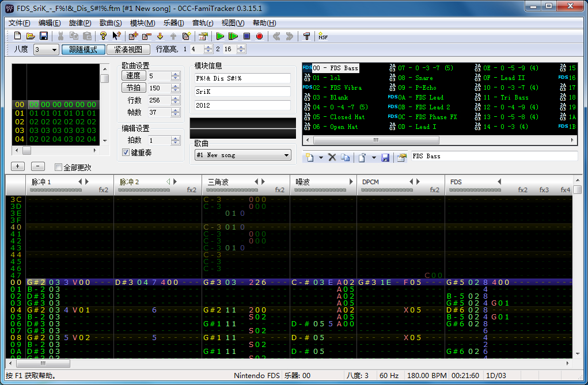The image size is (588, 385).
Task: Click pattern editor horizontal scrollbar thumb
Action: 43,363
